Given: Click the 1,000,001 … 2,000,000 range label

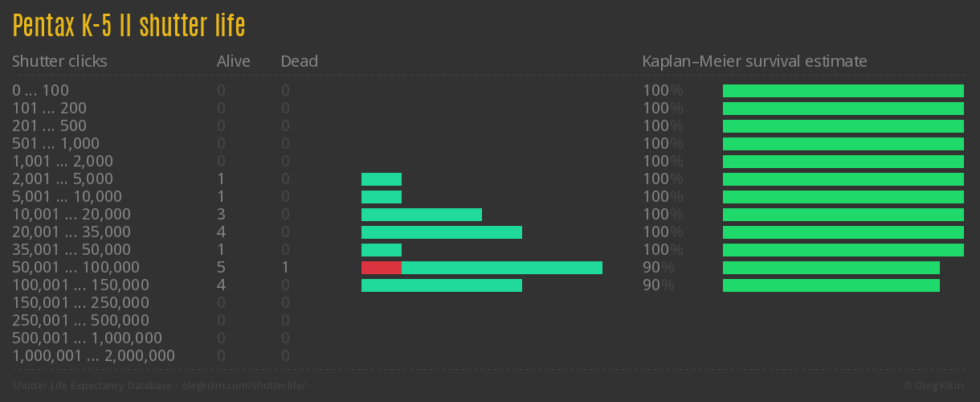Looking at the screenshot, I should pyautogui.click(x=93, y=356).
